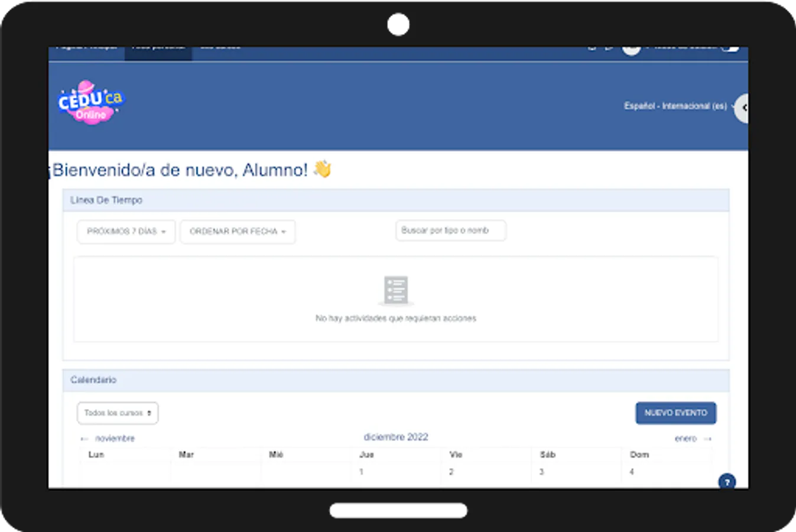796x532 pixels.
Task: Expand the Próximos 7 días filter
Action: (126, 232)
